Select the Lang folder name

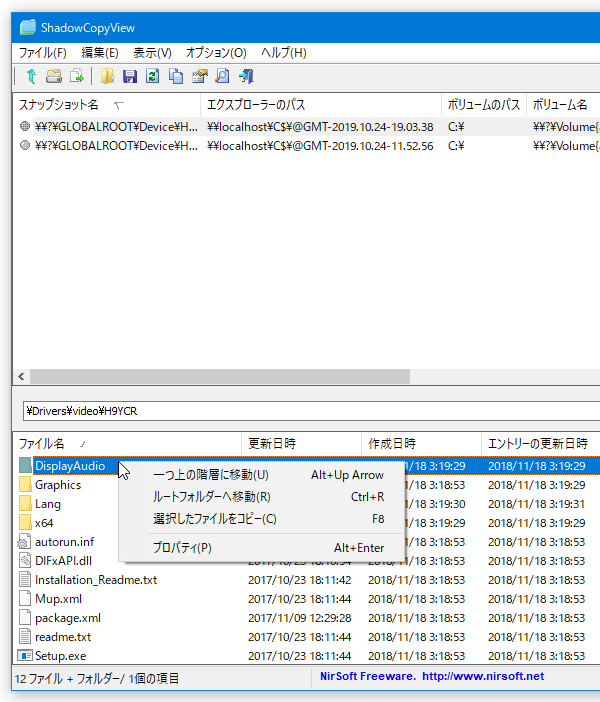tap(48, 504)
